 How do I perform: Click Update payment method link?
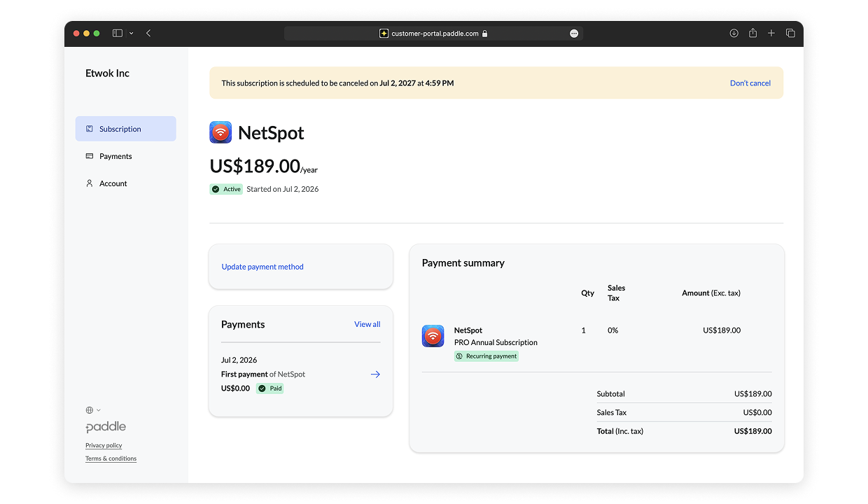pyautogui.click(x=262, y=267)
